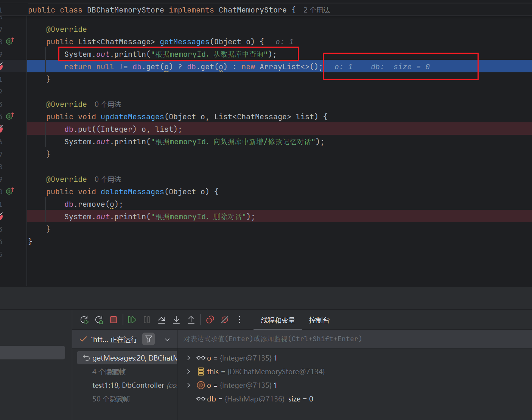Select the db = {HashMap@7136} size = 0 row
This screenshot has height=420, width=532.
[x=354, y=399]
